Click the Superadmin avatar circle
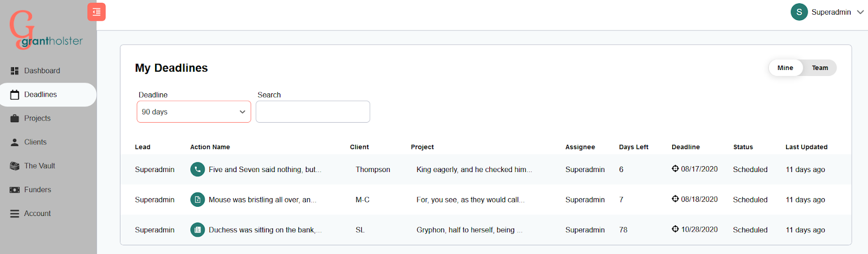868x254 pixels. point(799,12)
